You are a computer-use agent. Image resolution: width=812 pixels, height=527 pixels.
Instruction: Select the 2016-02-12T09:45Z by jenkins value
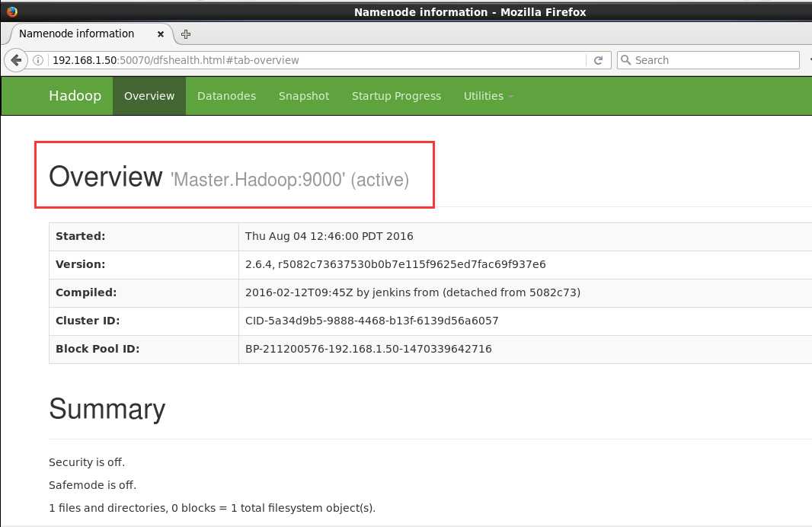coord(413,292)
